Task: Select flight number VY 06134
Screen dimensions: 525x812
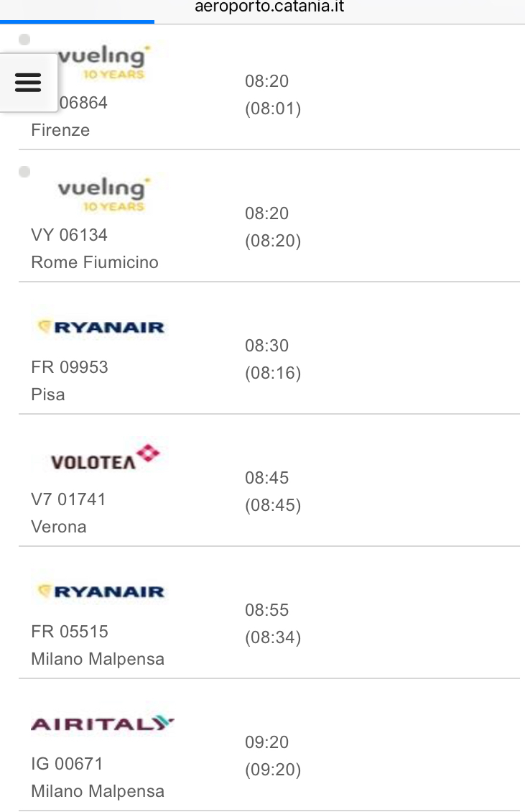Action: [70, 235]
